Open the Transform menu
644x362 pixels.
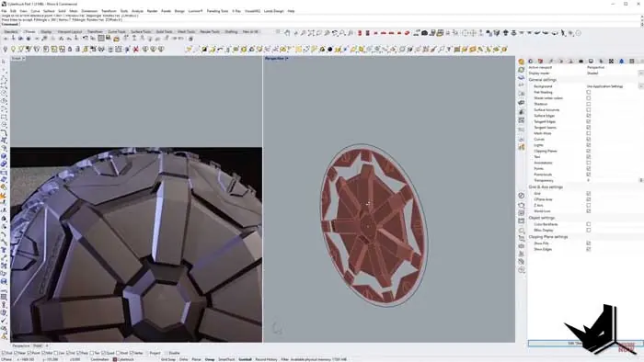coord(109,11)
